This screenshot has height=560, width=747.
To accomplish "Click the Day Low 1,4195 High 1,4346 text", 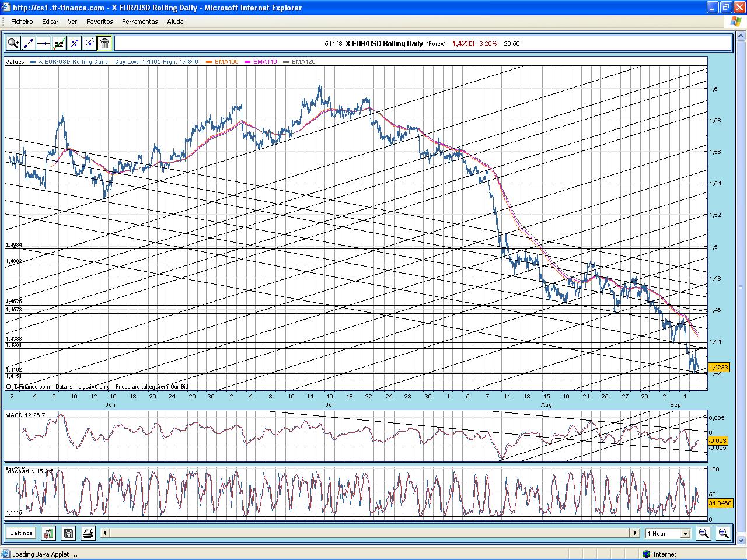I will point(156,61).
